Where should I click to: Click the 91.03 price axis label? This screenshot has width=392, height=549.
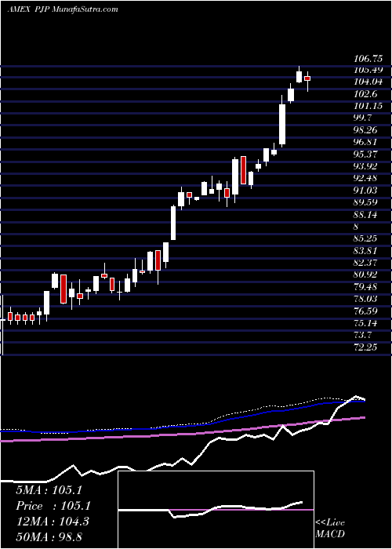click(365, 191)
